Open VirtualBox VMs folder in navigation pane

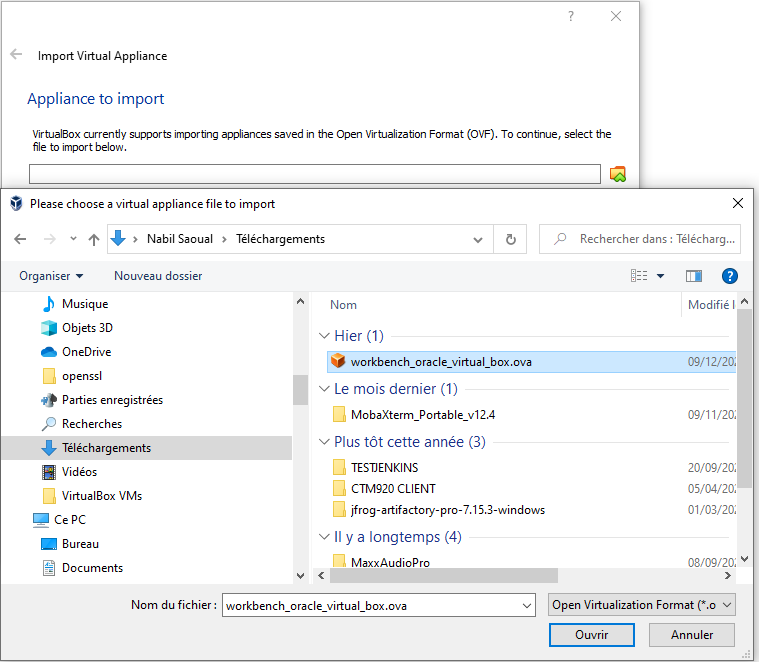pyautogui.click(x=102, y=496)
